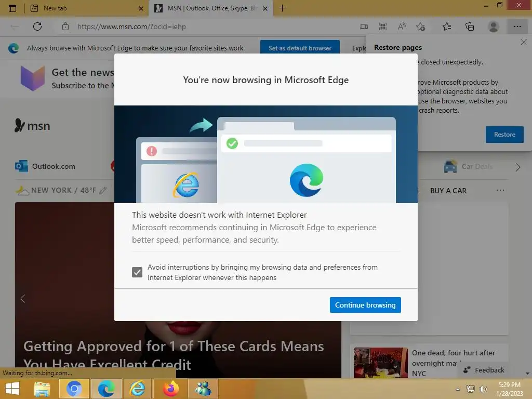
Task: Open the Windows Start button
Action: coord(12,389)
